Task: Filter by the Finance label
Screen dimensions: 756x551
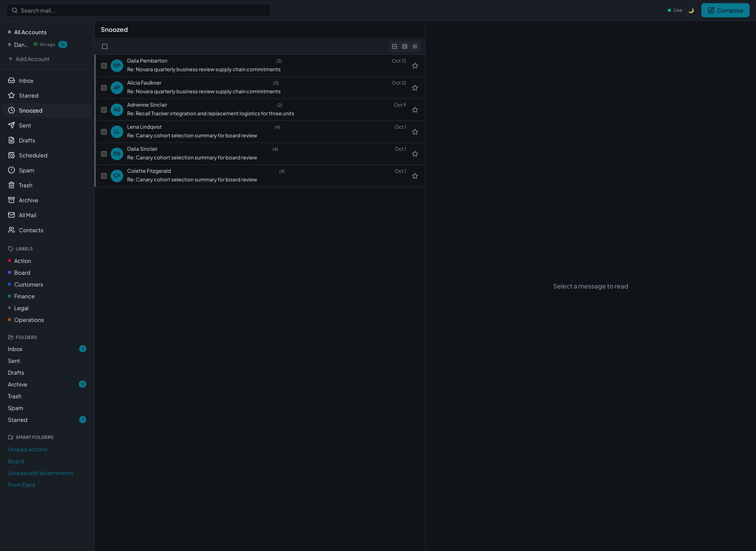Action: [24, 296]
